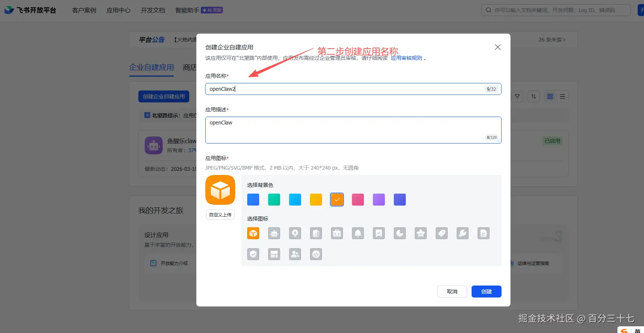
Task: Choose the pie chart app icon
Action: [x=400, y=233]
